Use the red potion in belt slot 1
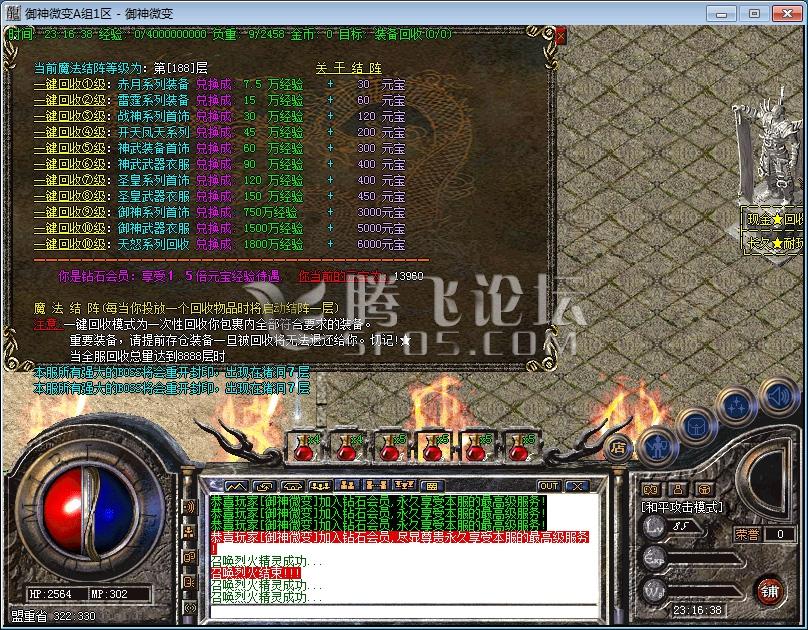Image resolution: width=808 pixels, height=630 pixels. tap(304, 446)
